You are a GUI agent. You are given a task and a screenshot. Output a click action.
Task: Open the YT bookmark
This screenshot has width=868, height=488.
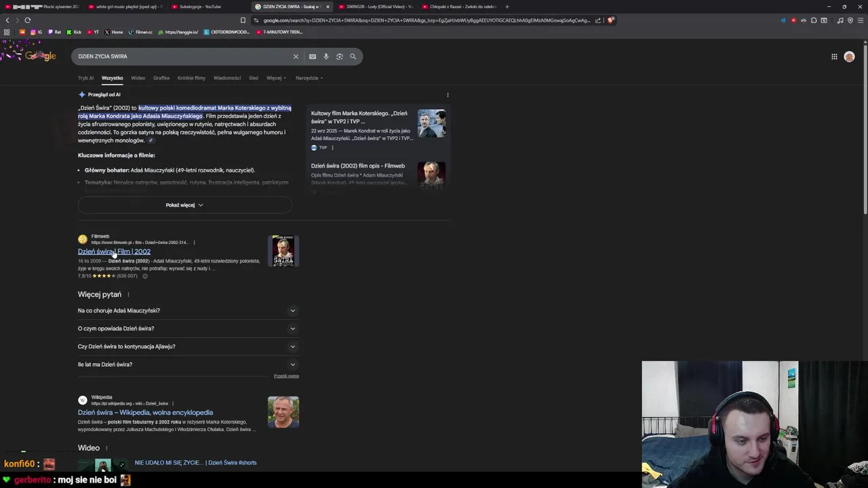[x=92, y=32]
